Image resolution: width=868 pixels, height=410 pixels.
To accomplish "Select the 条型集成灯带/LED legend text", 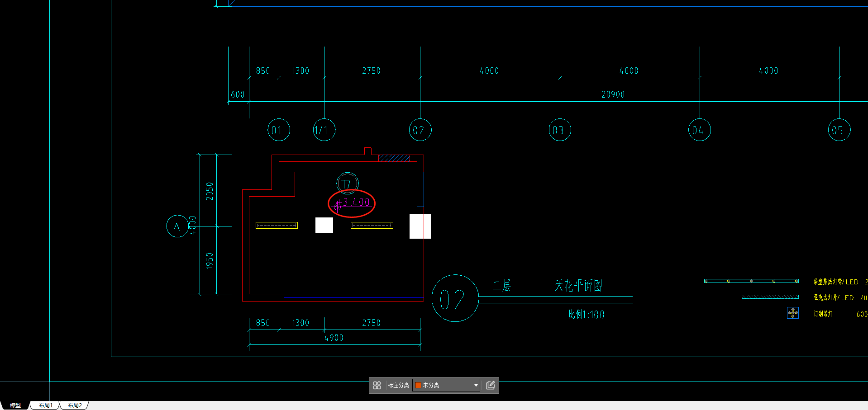I will [836, 282].
